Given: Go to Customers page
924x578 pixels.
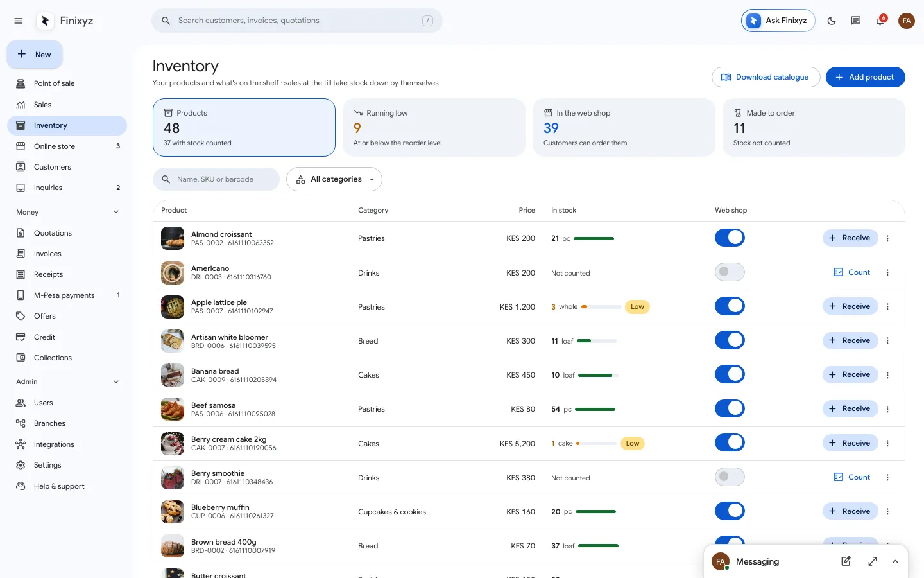Looking at the screenshot, I should point(67,167).
